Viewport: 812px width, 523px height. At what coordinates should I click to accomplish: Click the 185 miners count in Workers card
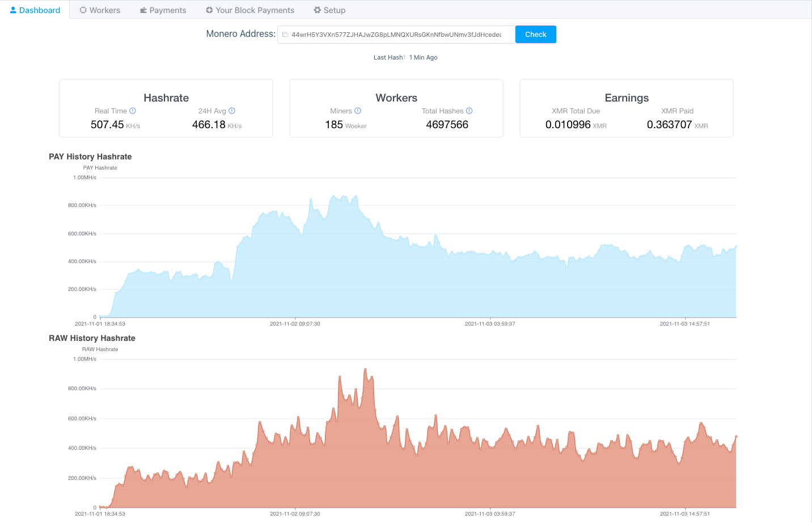[334, 125]
